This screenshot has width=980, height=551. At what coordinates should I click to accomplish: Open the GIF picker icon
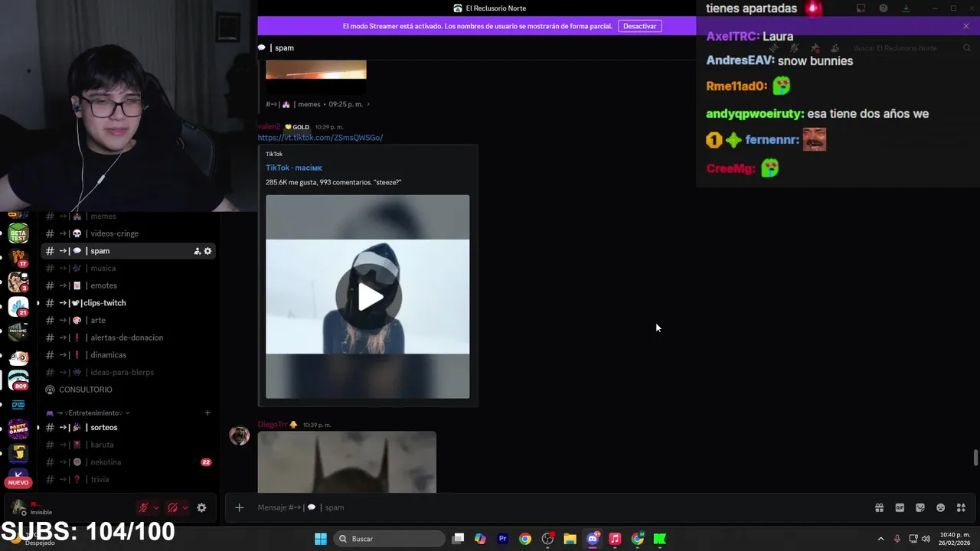(900, 507)
